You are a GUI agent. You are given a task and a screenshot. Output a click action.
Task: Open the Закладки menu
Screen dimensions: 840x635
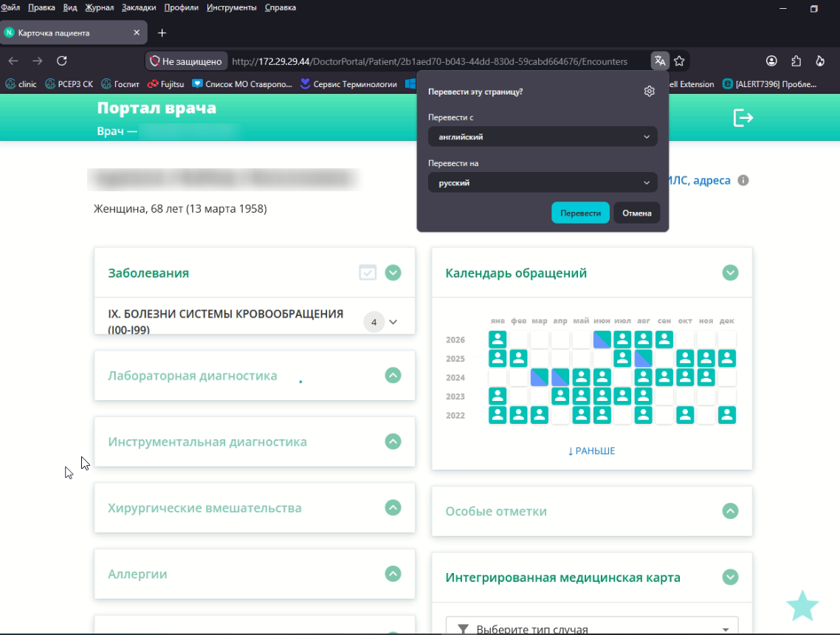pyautogui.click(x=139, y=7)
